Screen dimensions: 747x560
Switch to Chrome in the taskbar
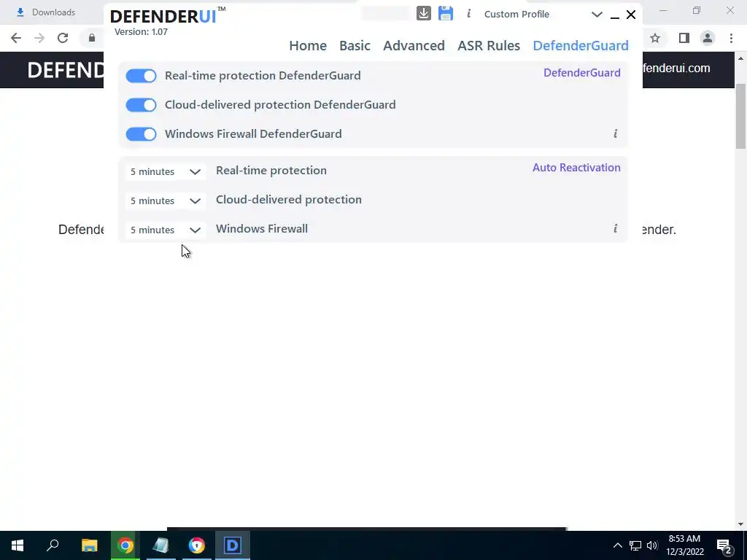[125, 545]
